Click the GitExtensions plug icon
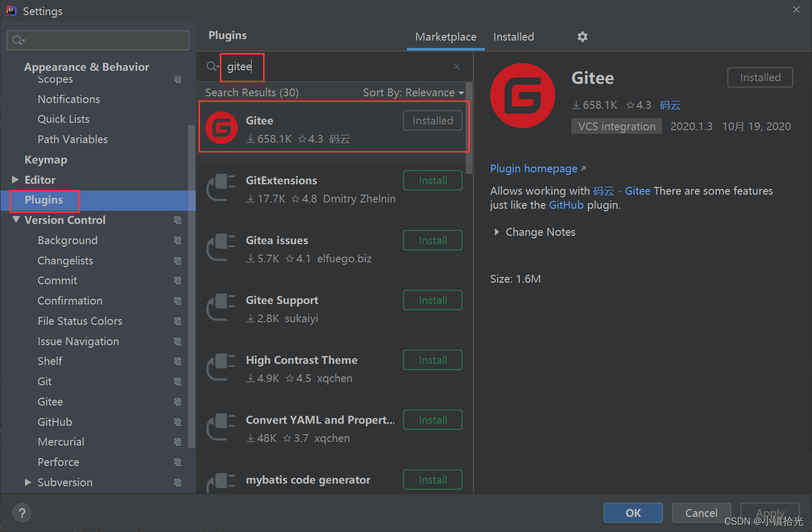812x532 pixels. (221, 187)
